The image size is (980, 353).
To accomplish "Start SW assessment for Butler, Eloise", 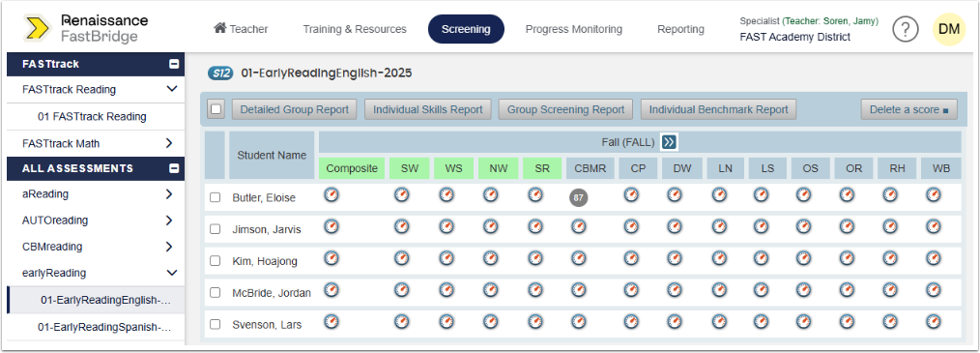I will [x=401, y=195].
